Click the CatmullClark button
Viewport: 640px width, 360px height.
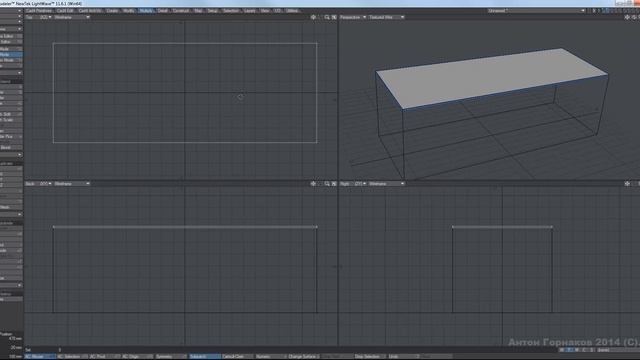click(237, 356)
